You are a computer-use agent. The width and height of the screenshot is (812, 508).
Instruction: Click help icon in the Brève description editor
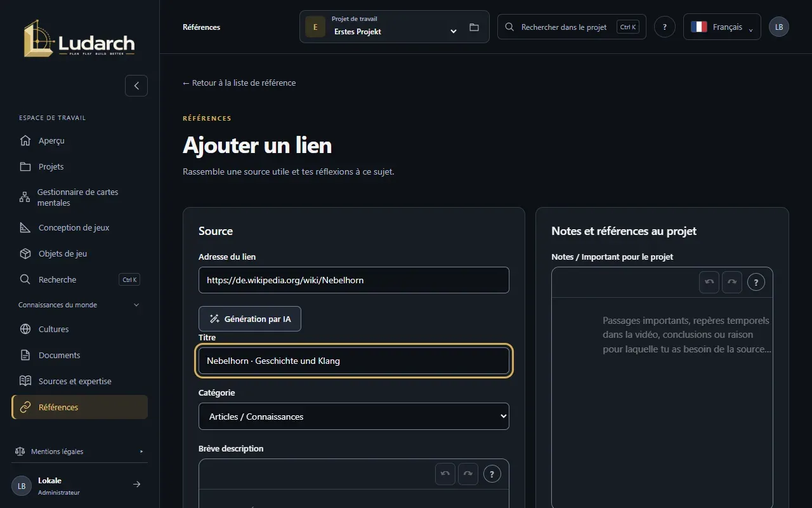[492, 474]
